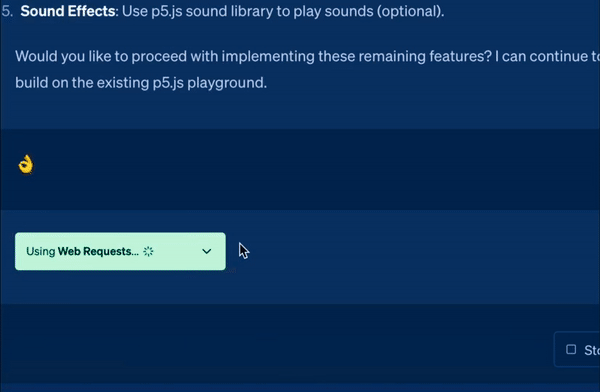Viewport: 600px width, 392px height.
Task: Stop the response with the Stop button
Action: click(x=577, y=350)
